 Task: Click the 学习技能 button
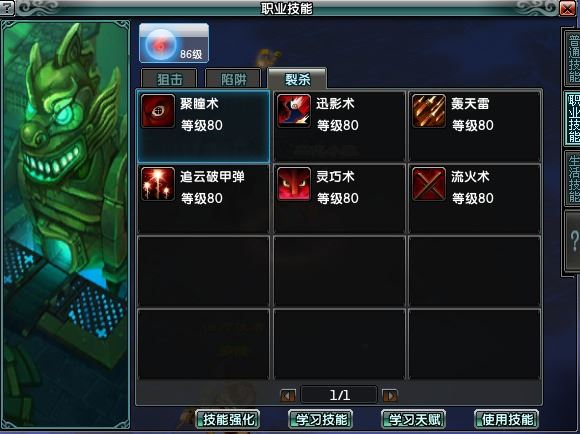(321, 419)
